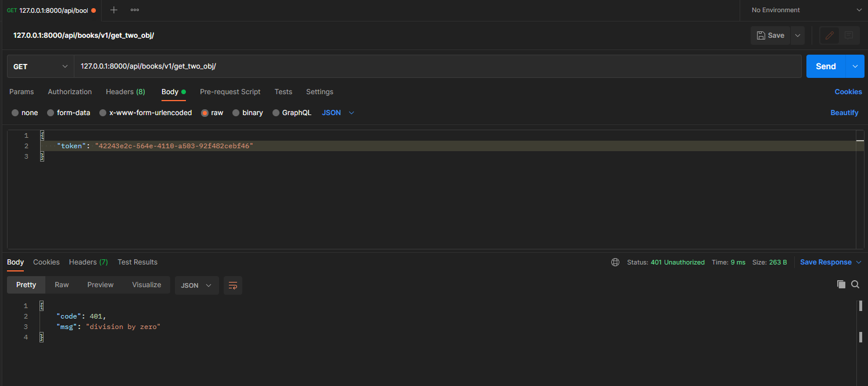Image resolution: width=868 pixels, height=386 pixels.
Task: Select the form-data radio option
Action: pos(51,113)
